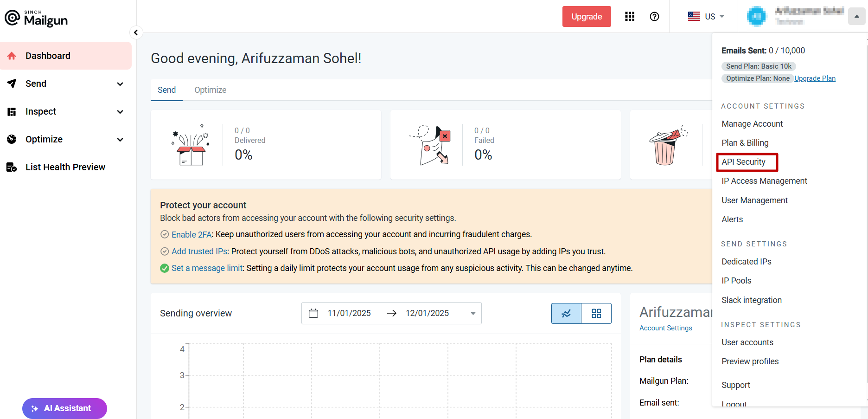Select API Security in account menu

coord(743,162)
